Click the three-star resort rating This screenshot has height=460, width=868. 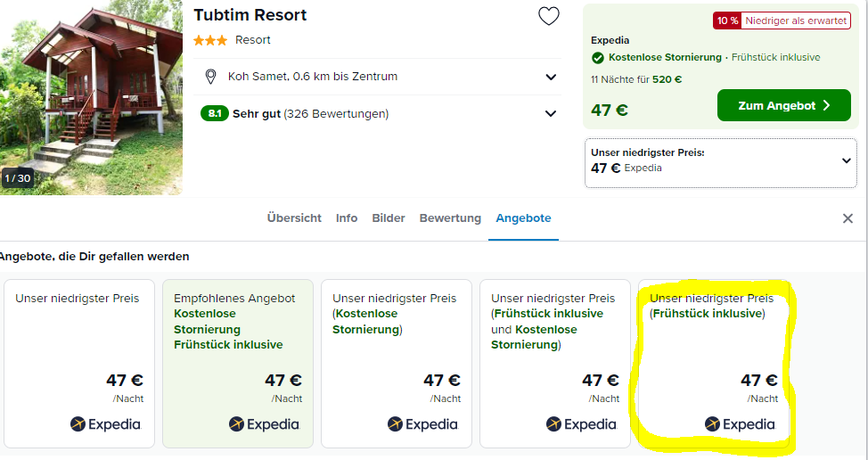pos(209,40)
